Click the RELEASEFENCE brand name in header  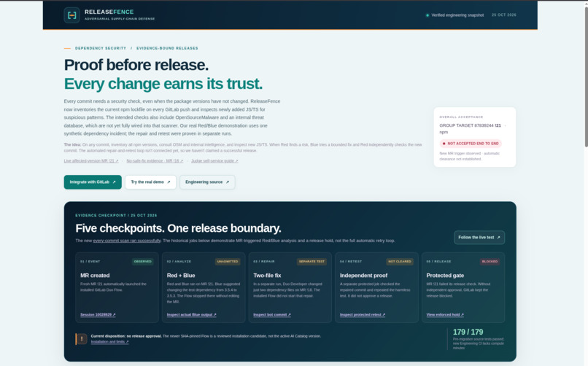coord(109,12)
